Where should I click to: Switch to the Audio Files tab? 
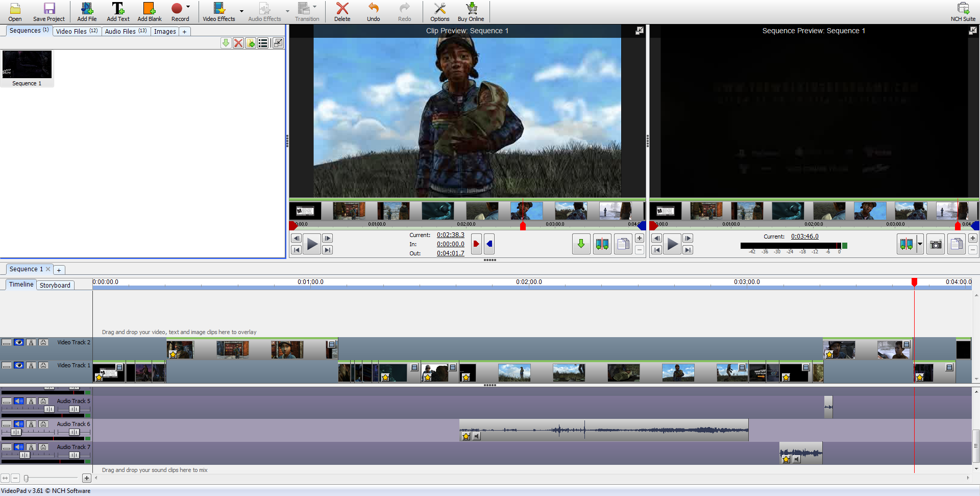coord(126,31)
